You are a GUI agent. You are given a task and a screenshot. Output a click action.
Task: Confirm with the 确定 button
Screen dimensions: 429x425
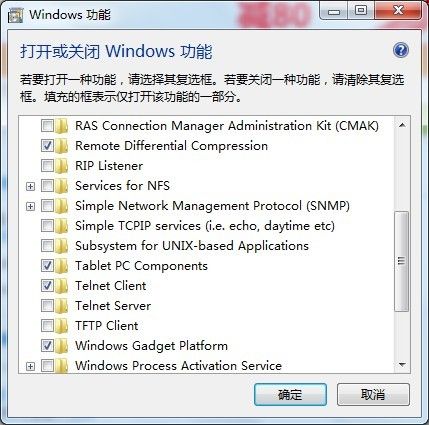tap(290, 394)
